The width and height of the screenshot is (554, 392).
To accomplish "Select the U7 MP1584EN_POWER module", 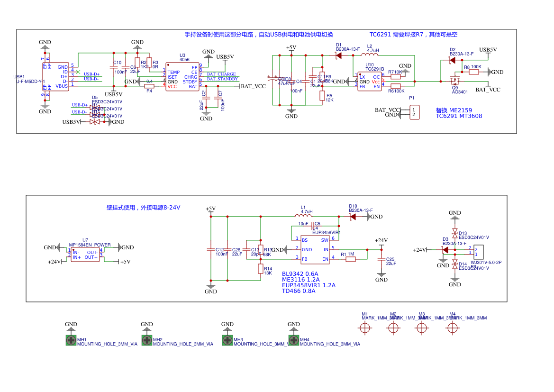I will pyautogui.click(x=85, y=255).
